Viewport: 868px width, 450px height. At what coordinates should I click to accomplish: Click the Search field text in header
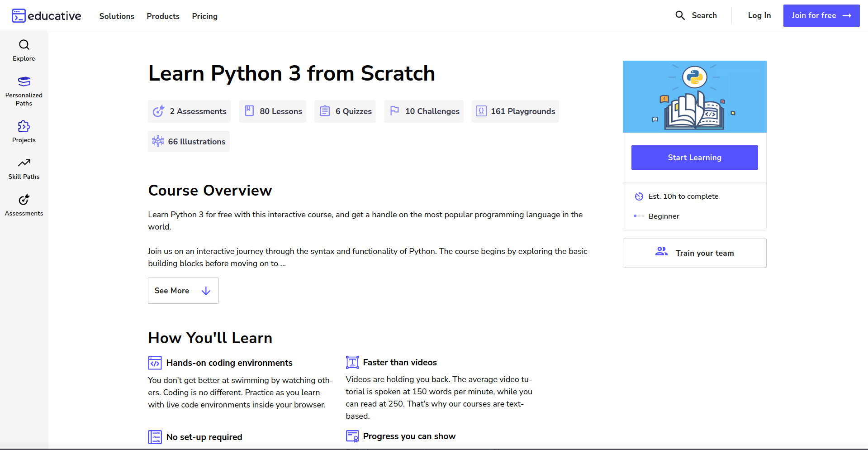point(704,15)
